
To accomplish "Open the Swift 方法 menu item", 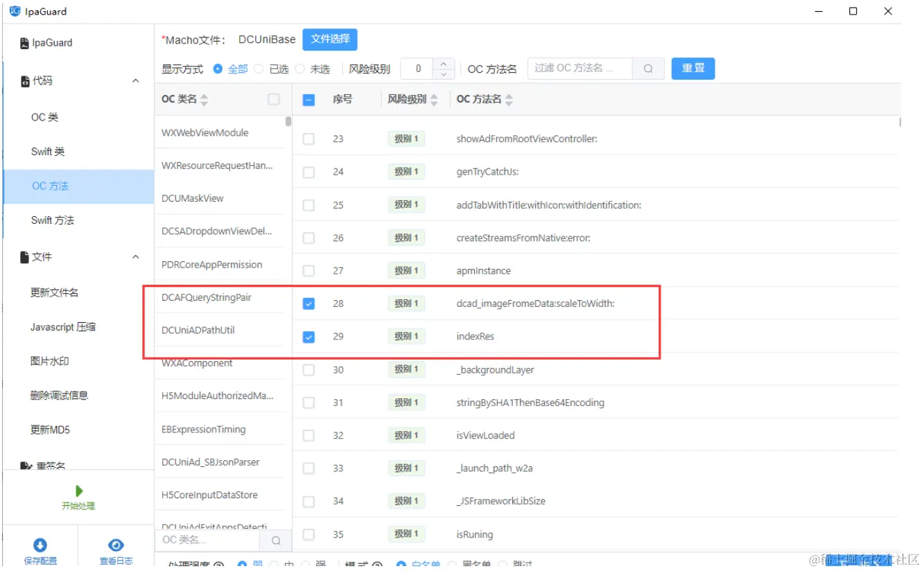I will click(53, 220).
